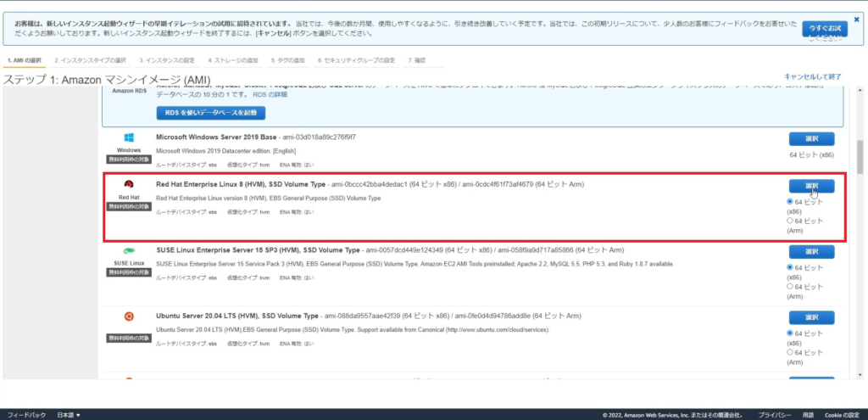
Task: Choose 64-bit Arm for Ubuntu Server
Action: [791, 351]
